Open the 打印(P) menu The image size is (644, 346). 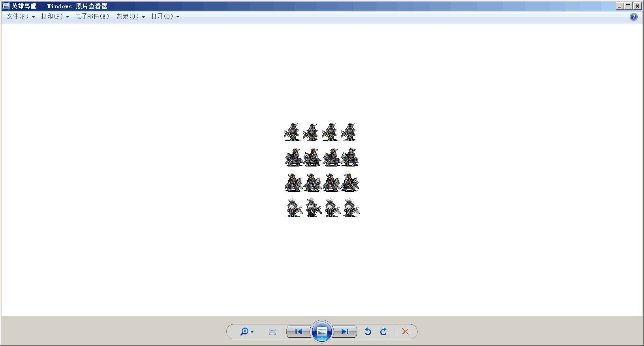pos(55,17)
